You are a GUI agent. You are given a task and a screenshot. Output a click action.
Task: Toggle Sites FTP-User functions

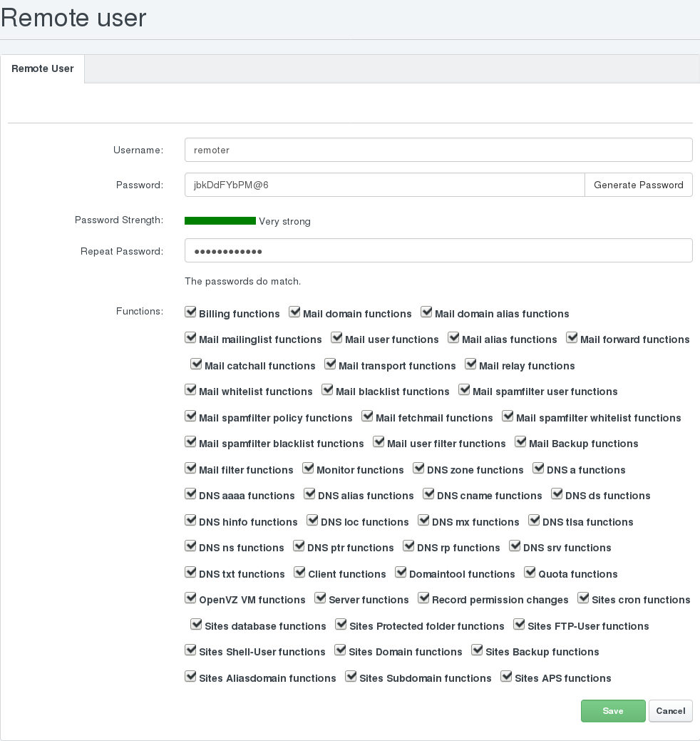point(519,624)
